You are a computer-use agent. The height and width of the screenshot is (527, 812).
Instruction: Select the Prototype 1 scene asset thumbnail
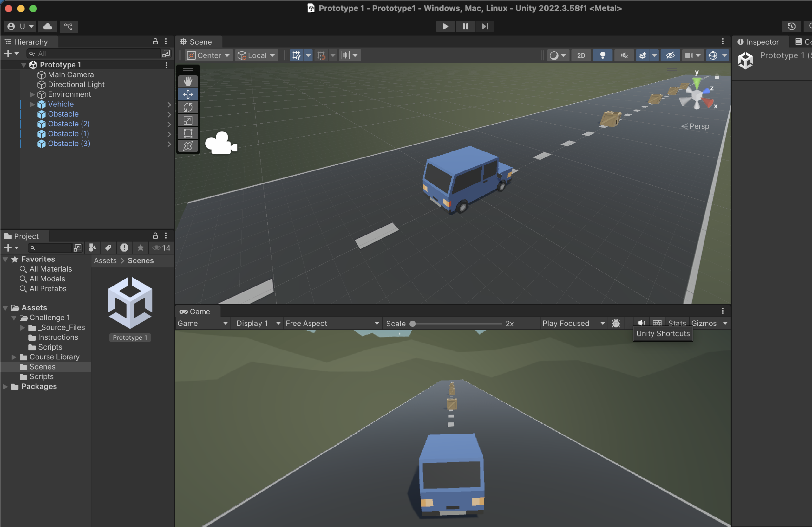tap(130, 303)
